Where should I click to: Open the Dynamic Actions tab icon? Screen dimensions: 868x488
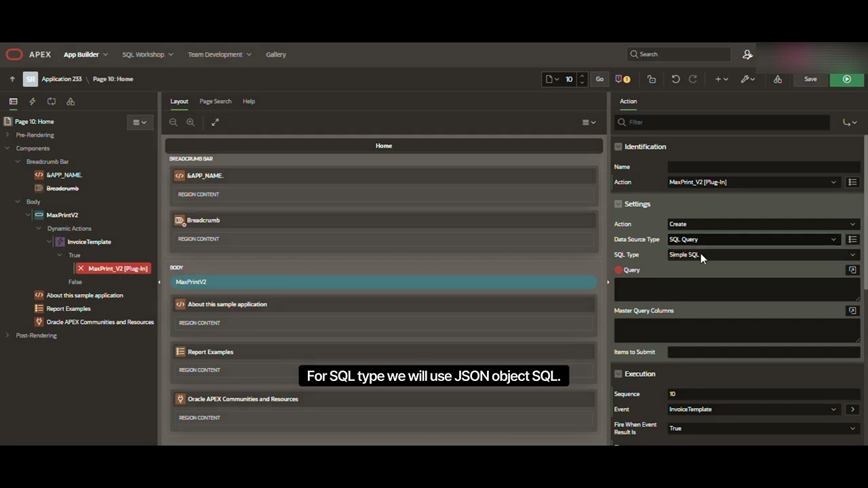[x=32, y=102]
